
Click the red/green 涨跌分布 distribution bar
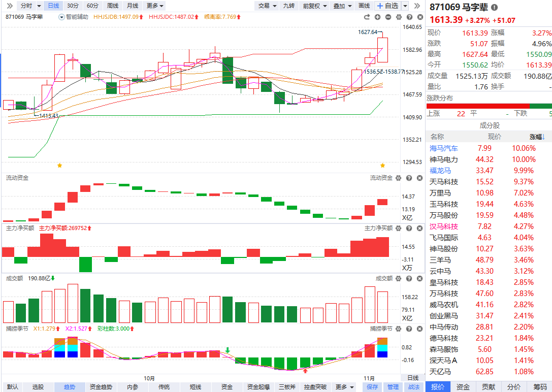(489, 106)
